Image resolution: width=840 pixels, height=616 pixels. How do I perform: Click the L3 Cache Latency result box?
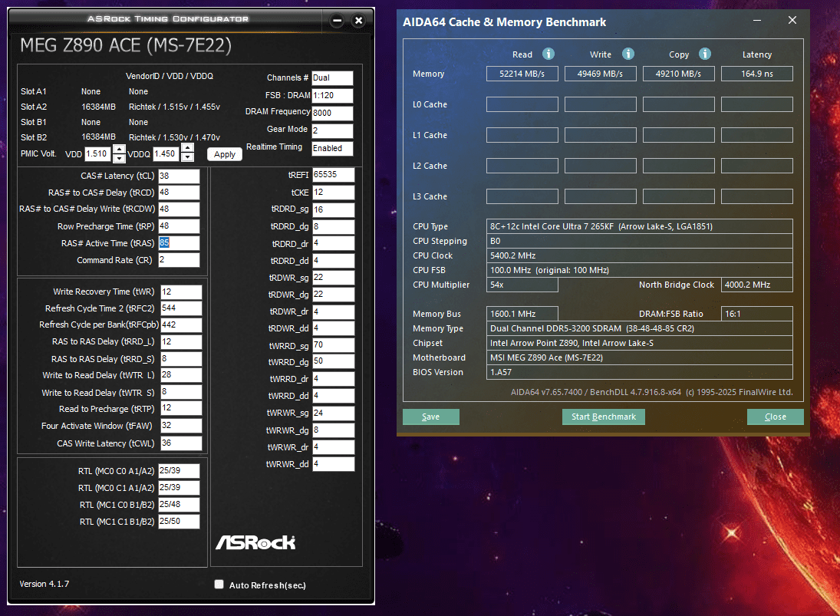click(x=756, y=196)
